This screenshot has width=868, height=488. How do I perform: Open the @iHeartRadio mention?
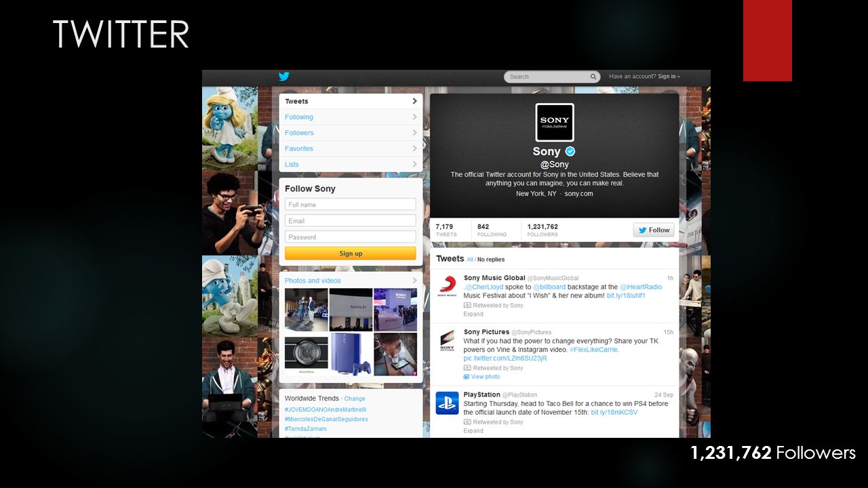point(641,287)
